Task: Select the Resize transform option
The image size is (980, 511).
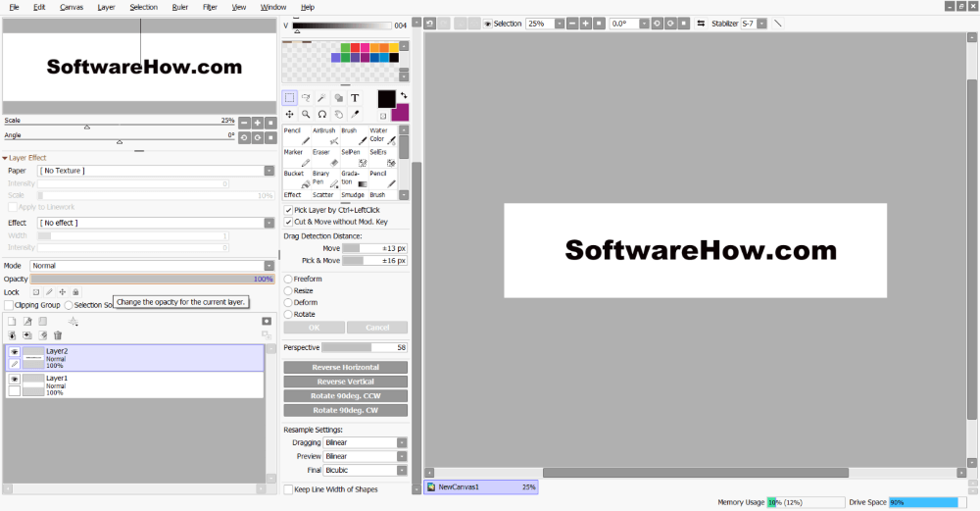Action: (288, 291)
